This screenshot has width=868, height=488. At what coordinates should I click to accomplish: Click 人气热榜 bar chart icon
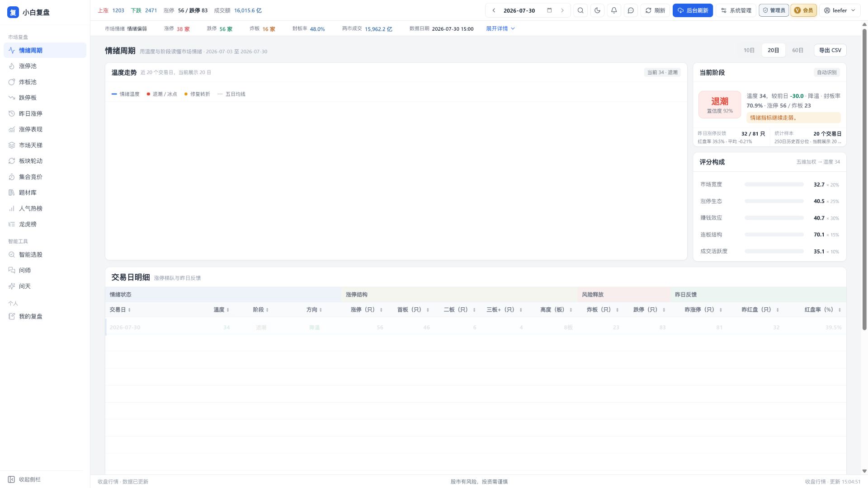(12, 208)
